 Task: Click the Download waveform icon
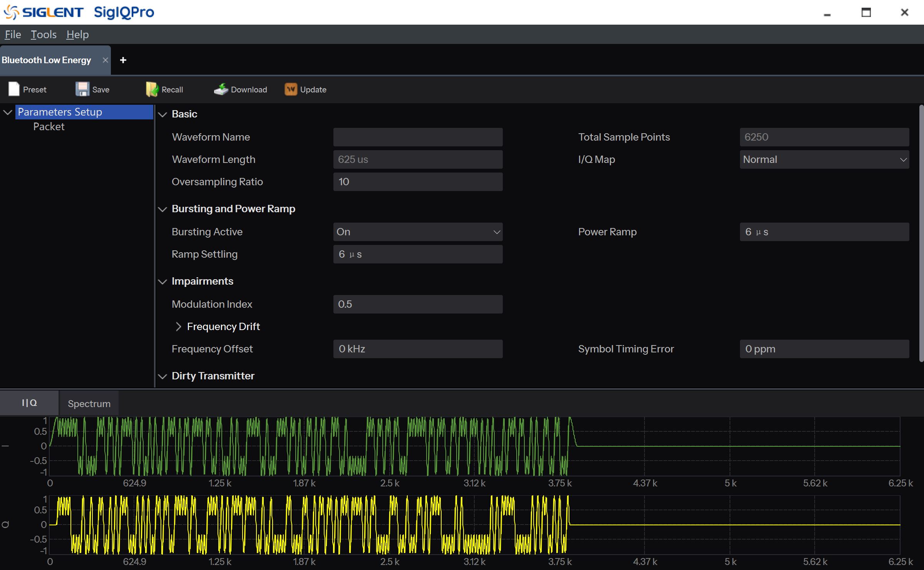(x=221, y=89)
